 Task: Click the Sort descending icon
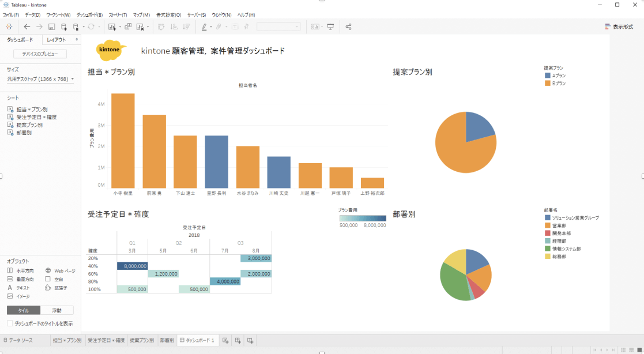point(186,27)
